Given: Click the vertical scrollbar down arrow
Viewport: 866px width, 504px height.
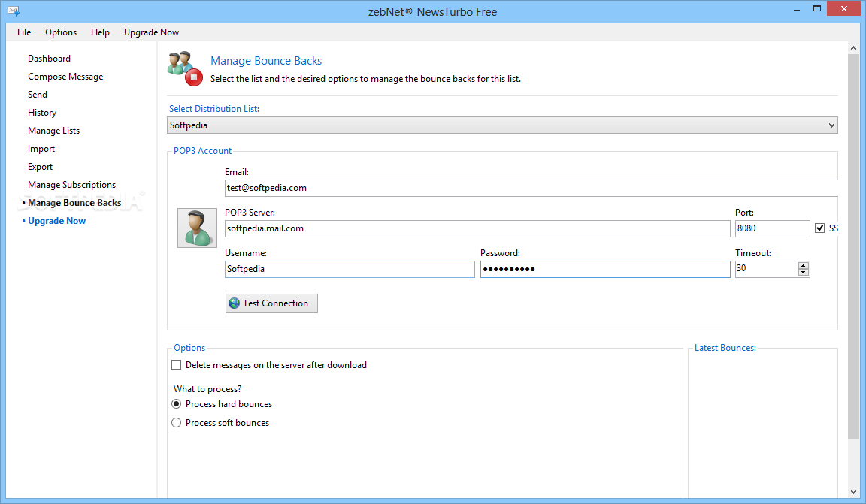Looking at the screenshot, I should click(853, 491).
